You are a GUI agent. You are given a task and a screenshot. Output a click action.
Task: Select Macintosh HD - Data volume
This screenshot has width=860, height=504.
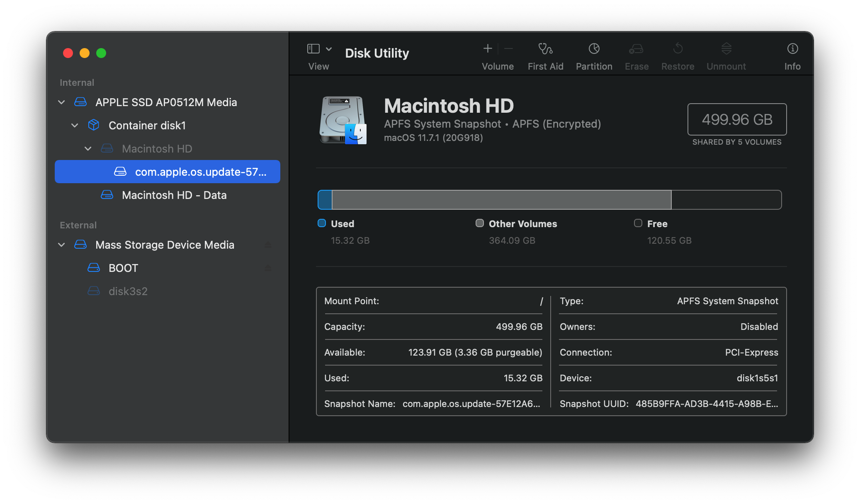tap(174, 195)
